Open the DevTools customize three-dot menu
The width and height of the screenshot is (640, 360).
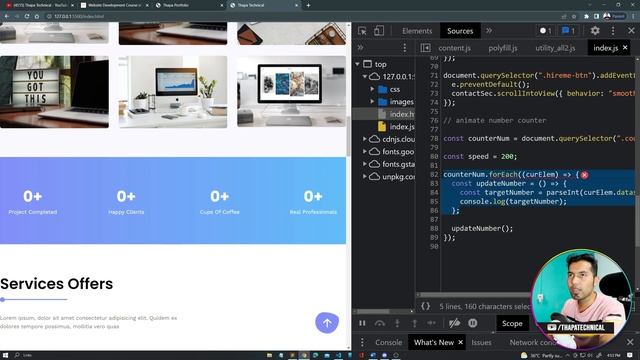click(613, 31)
